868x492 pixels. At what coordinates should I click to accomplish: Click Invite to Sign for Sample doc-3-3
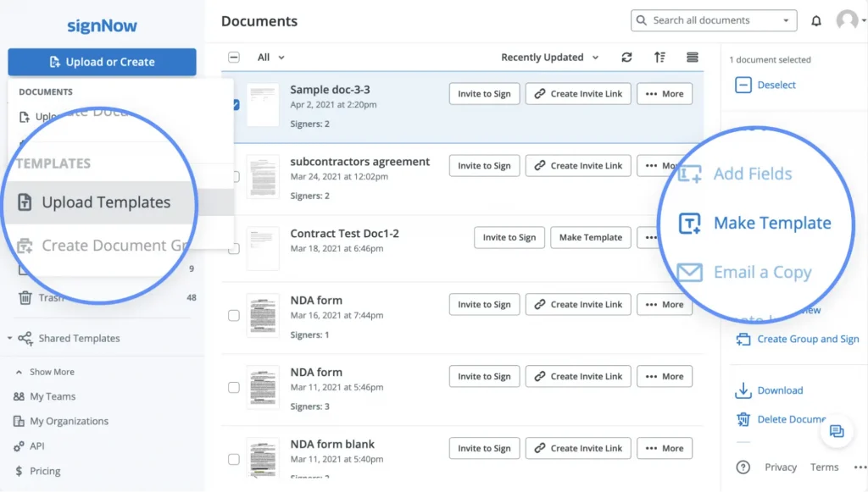click(x=484, y=94)
